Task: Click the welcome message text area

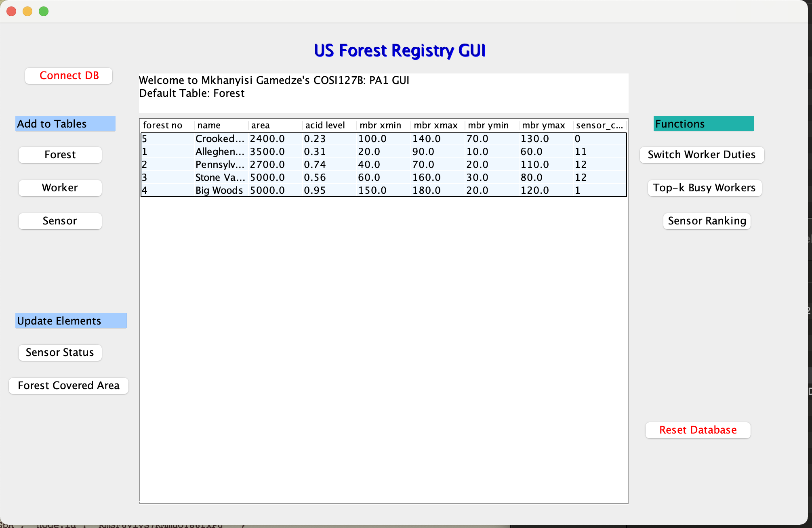Action: (x=383, y=93)
